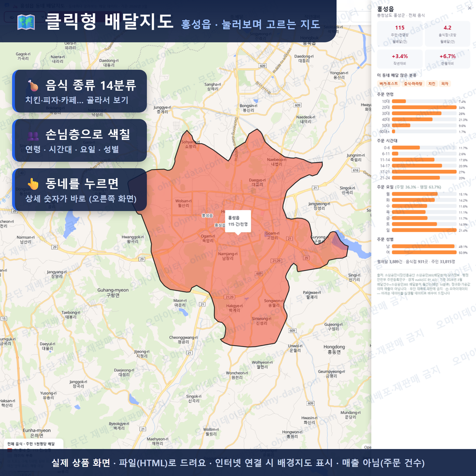Image resolution: width=476 pixels, height=476 pixels.
Task: Click the 30대 age bar
Action: (424, 113)
